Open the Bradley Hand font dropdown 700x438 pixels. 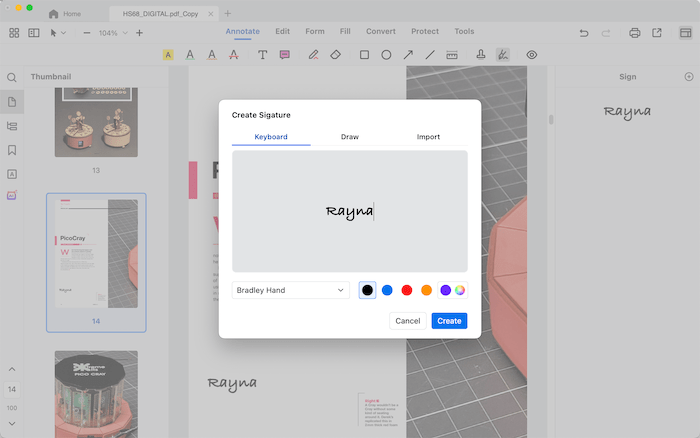[x=290, y=290]
